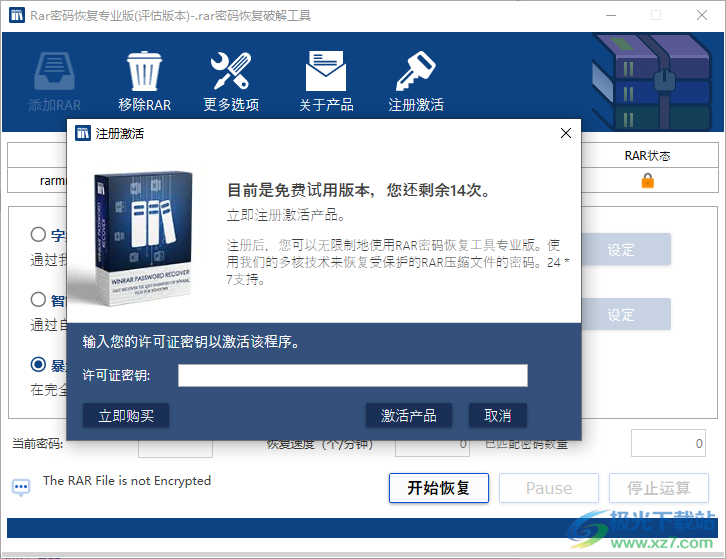Click the 激活产品 activate product button
726x559 pixels.
click(409, 415)
